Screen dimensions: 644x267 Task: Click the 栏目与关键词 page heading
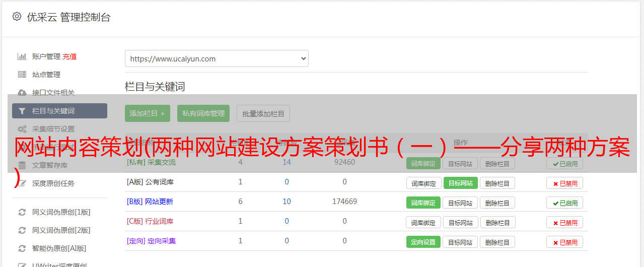pos(155,87)
